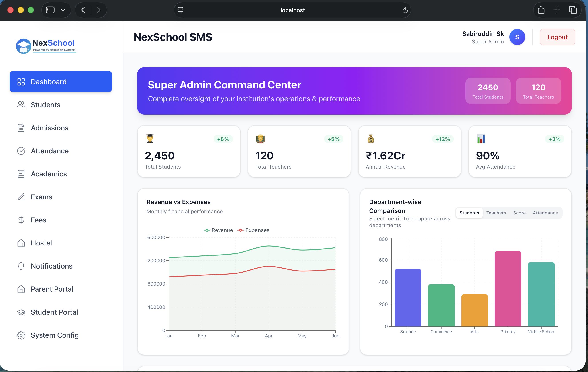
Task: Open the Parent Portal link
Action: pyautogui.click(x=61, y=289)
